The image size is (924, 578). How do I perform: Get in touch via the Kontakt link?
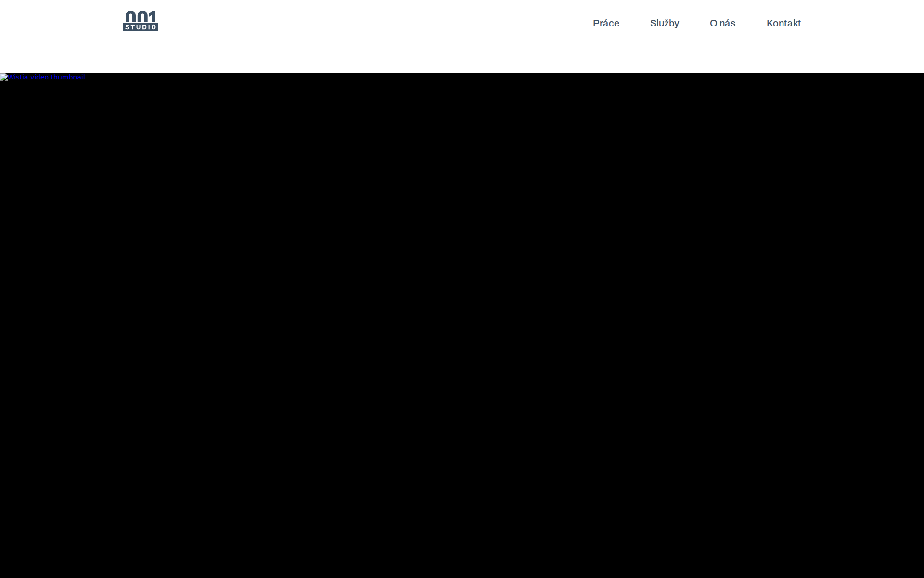(783, 23)
